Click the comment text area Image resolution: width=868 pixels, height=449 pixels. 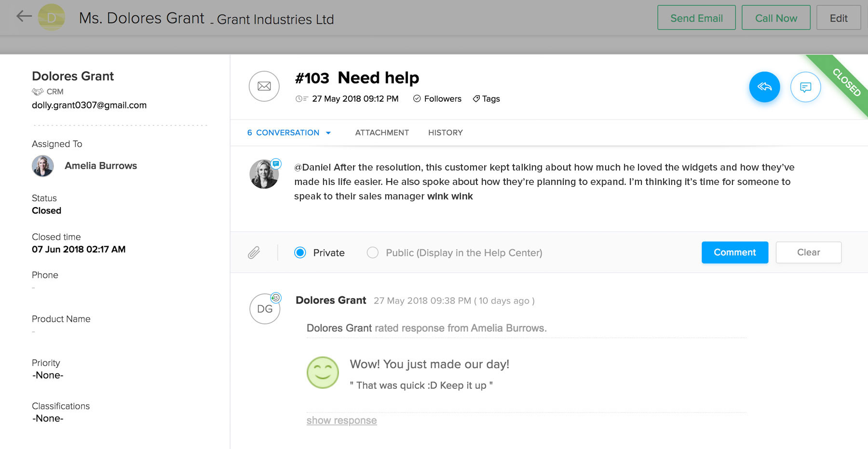click(545, 182)
